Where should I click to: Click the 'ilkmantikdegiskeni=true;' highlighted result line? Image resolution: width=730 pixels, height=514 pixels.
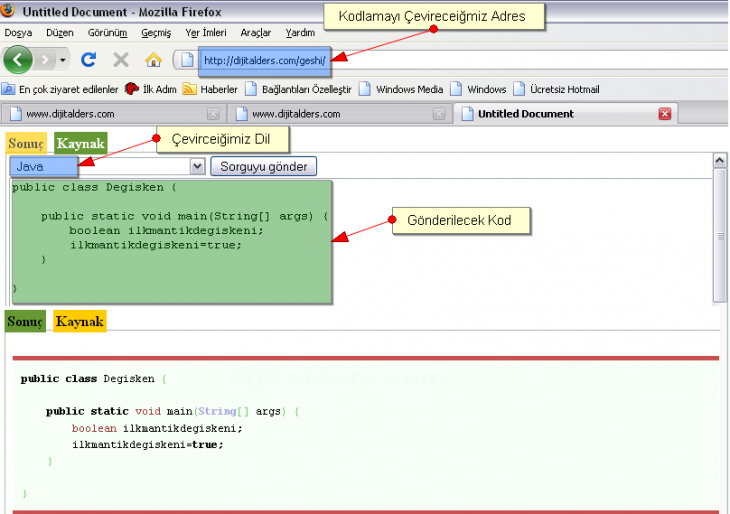(148, 445)
